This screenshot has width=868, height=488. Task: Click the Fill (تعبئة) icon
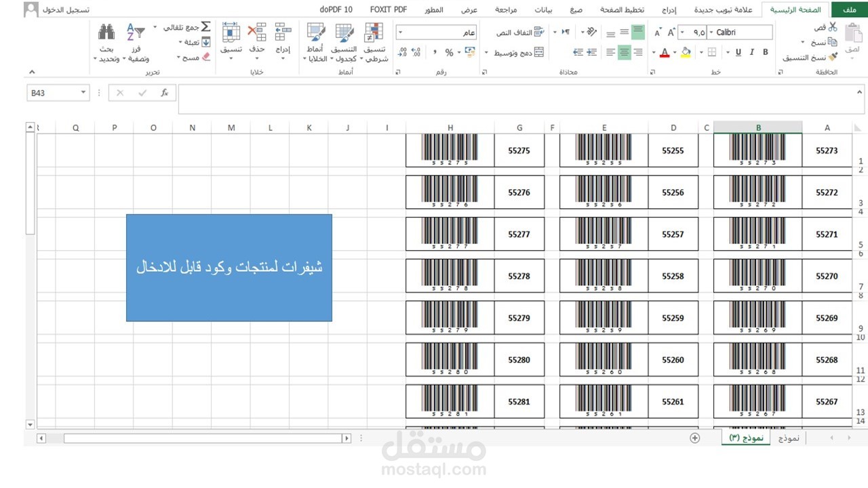tap(206, 42)
